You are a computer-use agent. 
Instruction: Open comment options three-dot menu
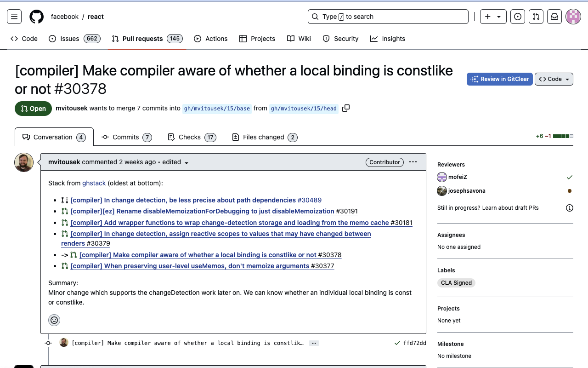pyautogui.click(x=413, y=162)
